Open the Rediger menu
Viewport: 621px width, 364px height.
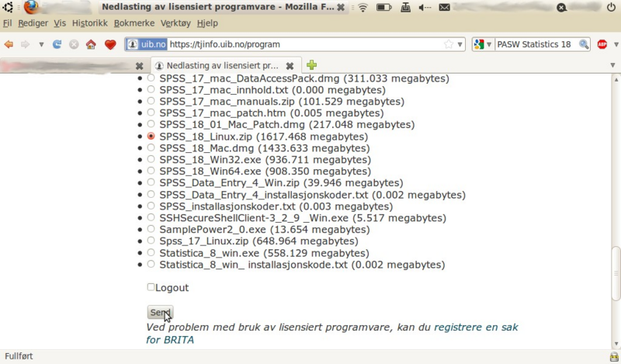point(33,23)
